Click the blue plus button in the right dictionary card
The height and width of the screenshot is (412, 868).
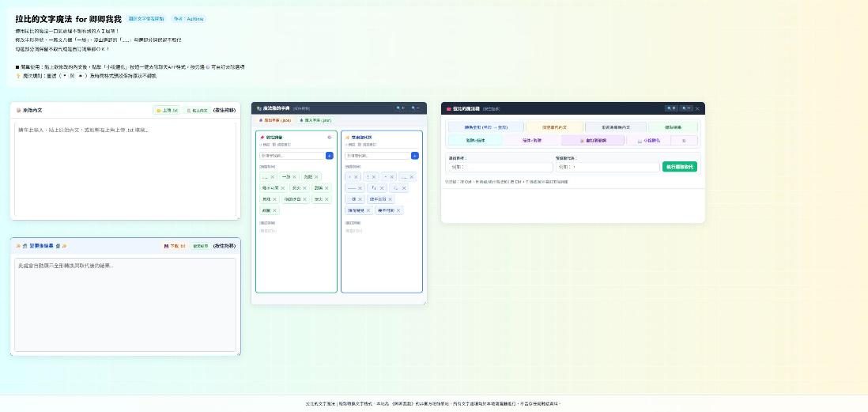pyautogui.click(x=414, y=156)
